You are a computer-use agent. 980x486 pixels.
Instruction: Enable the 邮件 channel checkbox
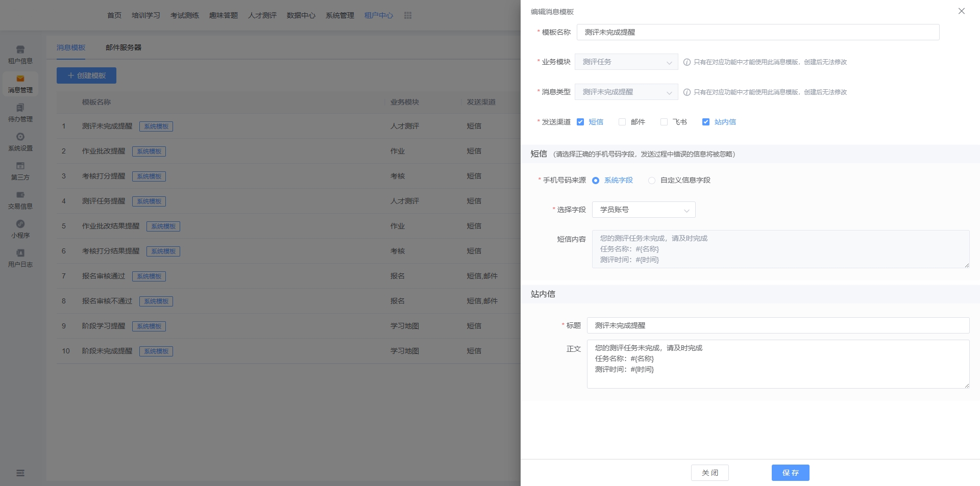(622, 122)
